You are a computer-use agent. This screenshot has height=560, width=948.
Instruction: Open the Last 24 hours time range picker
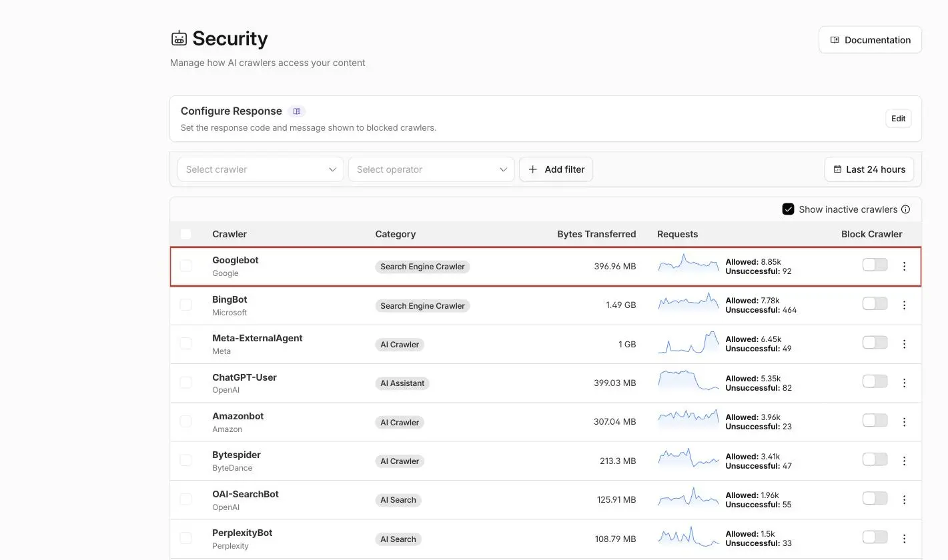[869, 169]
